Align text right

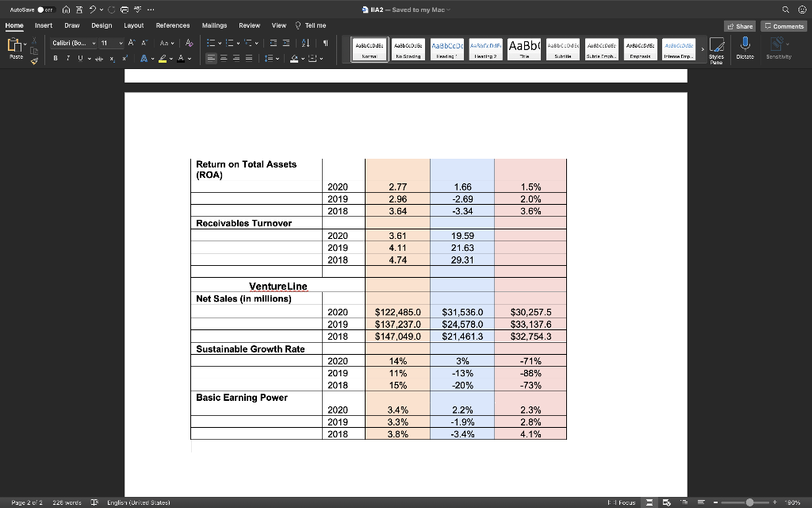click(x=236, y=59)
